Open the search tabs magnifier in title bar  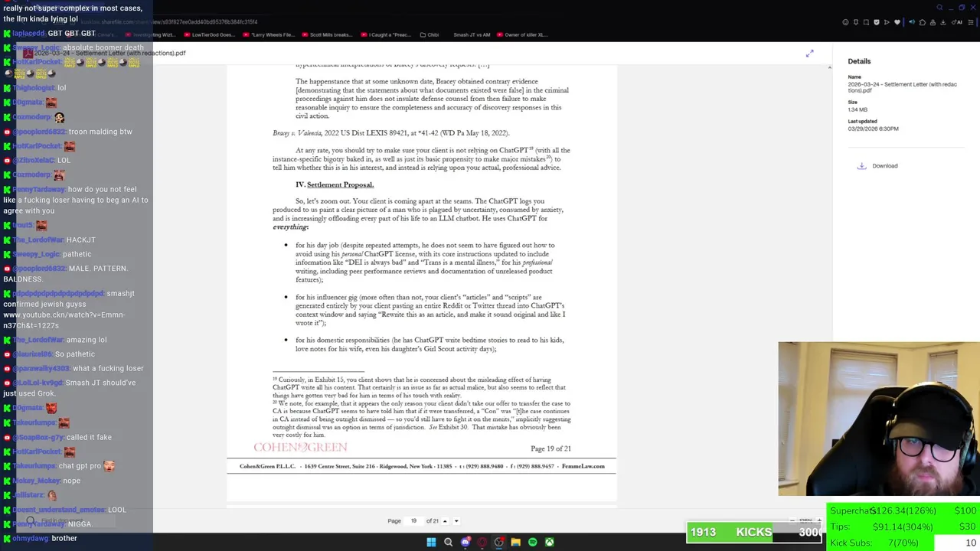point(939,8)
